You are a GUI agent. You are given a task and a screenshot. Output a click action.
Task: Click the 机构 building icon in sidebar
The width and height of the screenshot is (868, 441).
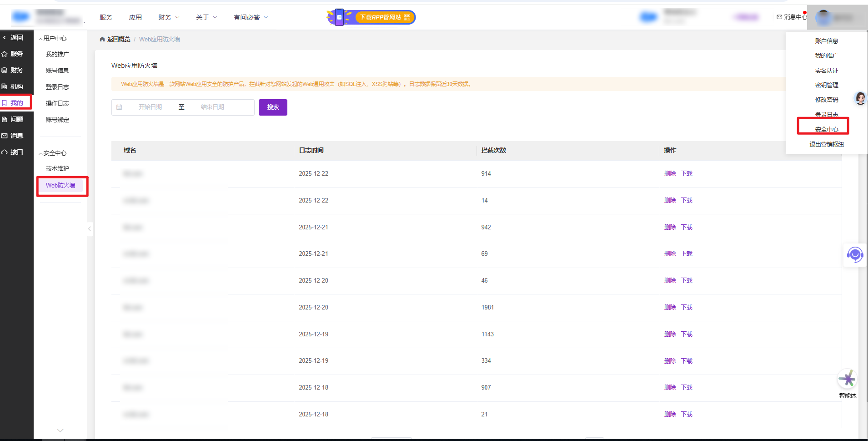click(x=5, y=86)
